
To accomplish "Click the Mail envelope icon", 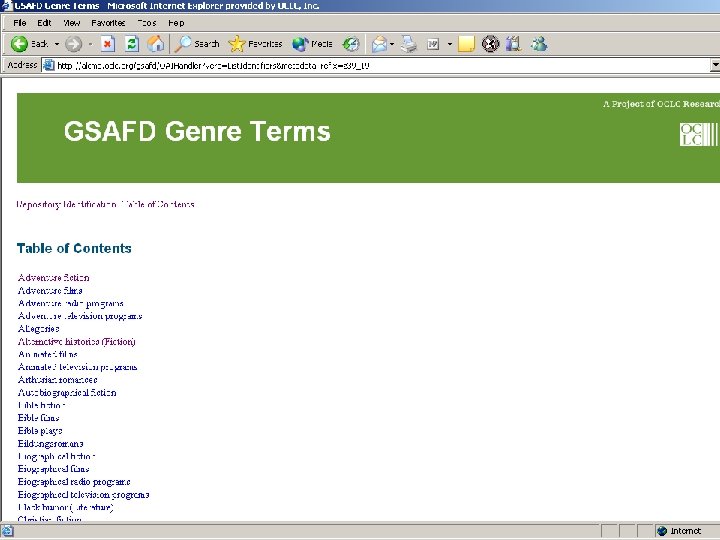I will [379, 44].
